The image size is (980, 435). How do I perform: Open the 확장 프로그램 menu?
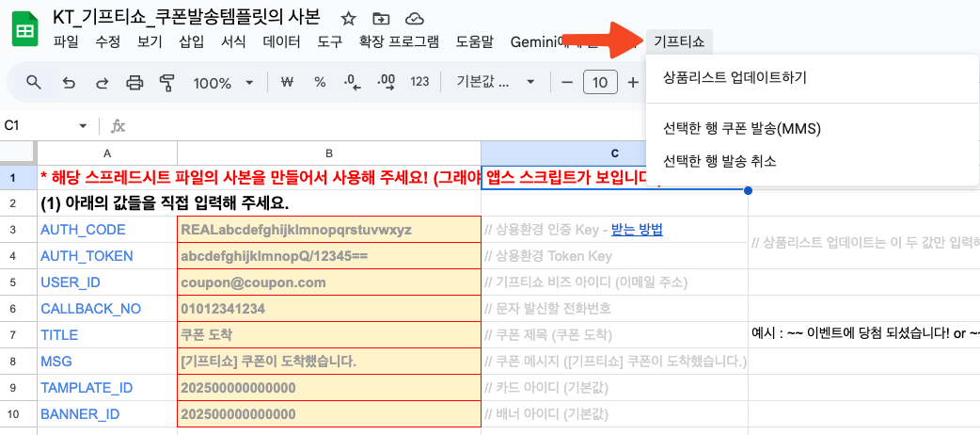(x=399, y=41)
